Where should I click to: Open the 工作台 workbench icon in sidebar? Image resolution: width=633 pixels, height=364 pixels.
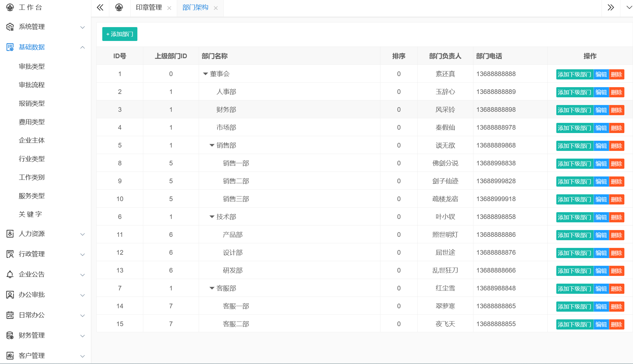pos(10,7)
